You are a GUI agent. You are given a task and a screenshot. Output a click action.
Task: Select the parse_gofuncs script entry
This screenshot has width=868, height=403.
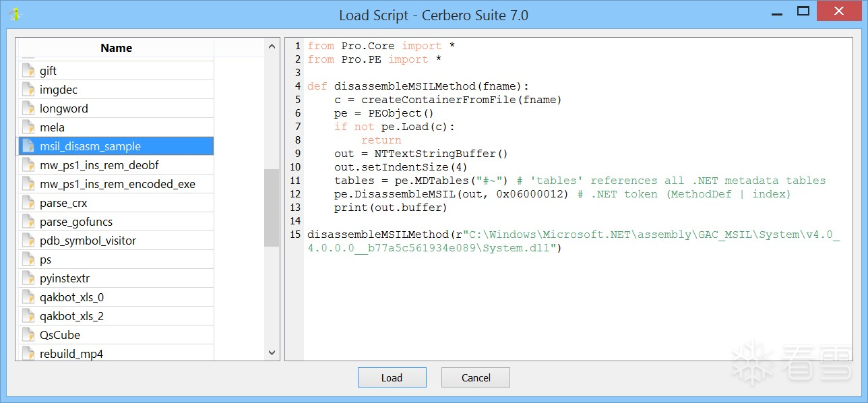click(76, 222)
